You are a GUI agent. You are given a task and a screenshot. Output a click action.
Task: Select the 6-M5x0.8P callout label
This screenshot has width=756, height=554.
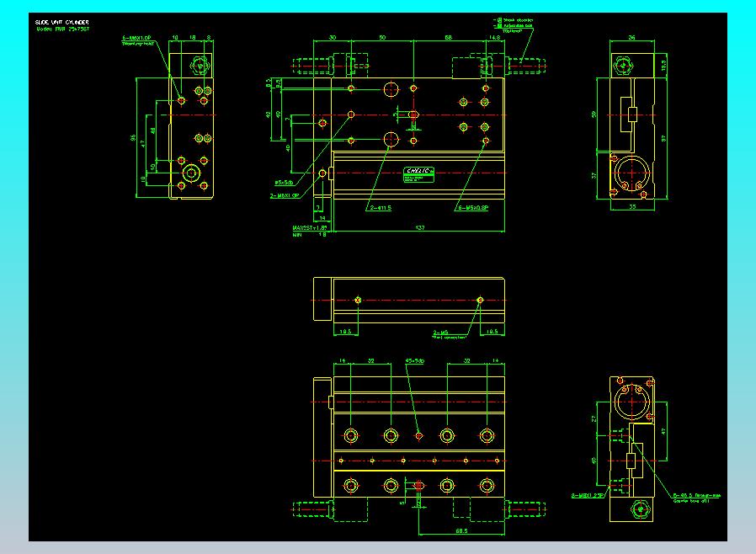click(473, 208)
